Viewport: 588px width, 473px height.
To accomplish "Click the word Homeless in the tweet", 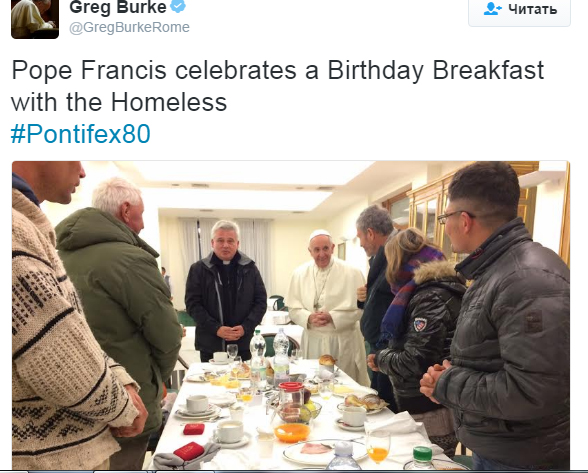I will 169,102.
